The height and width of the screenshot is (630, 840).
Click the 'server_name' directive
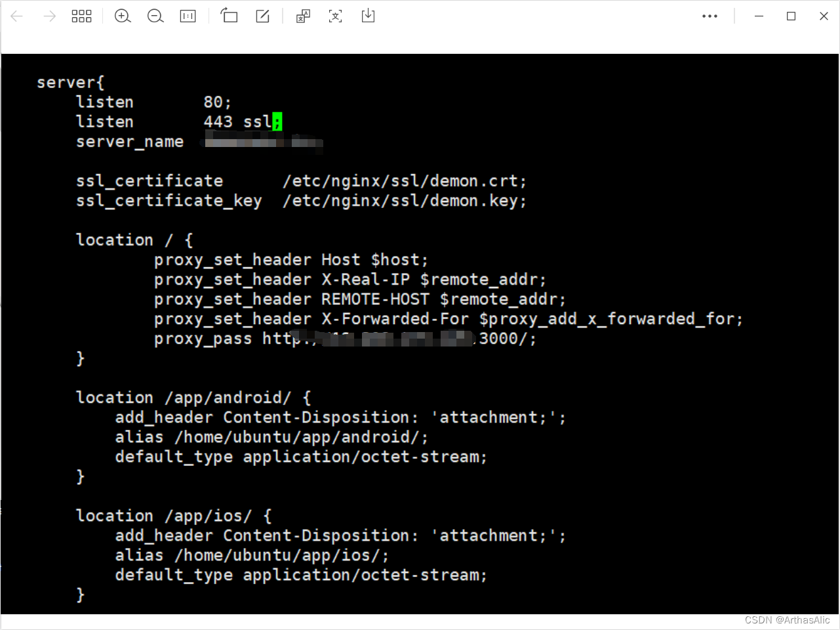point(130,142)
